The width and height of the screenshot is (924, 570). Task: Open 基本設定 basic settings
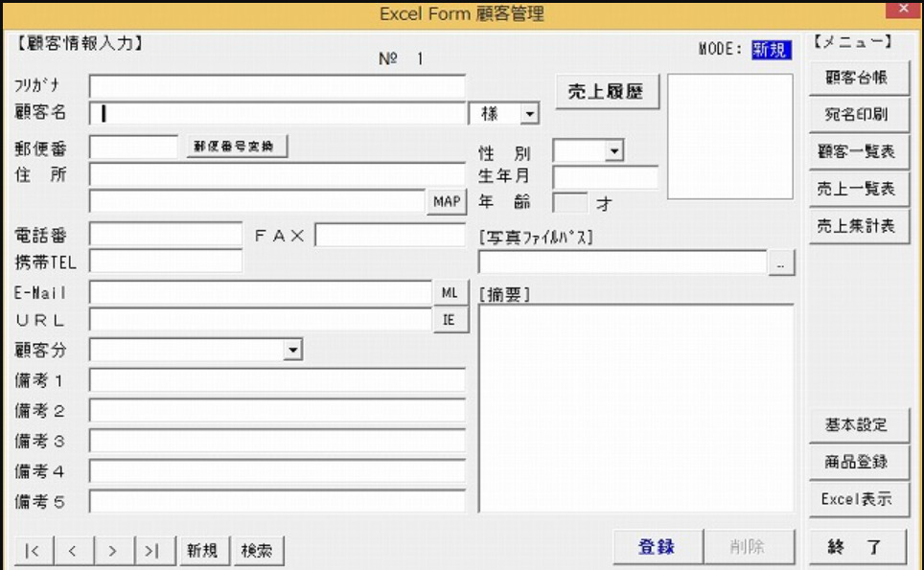858,425
